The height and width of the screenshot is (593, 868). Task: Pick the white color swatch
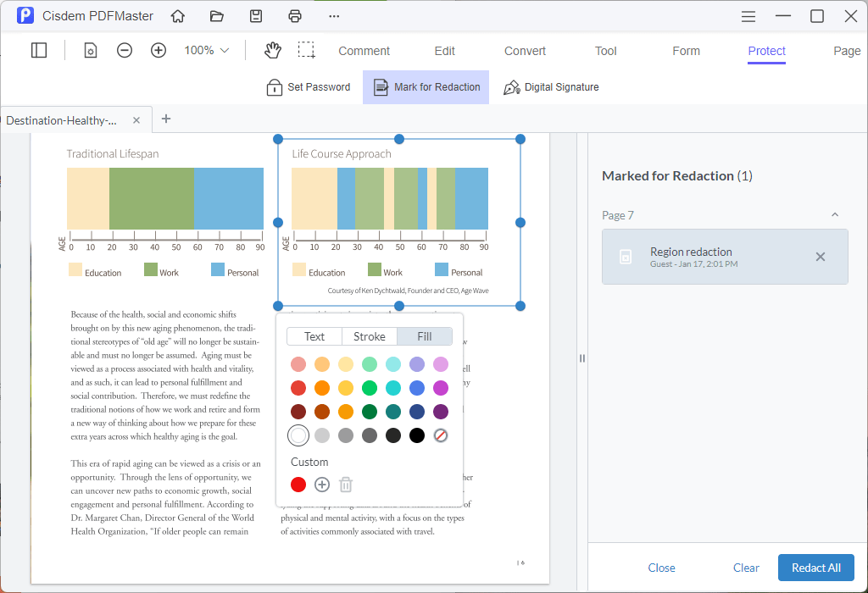(298, 435)
